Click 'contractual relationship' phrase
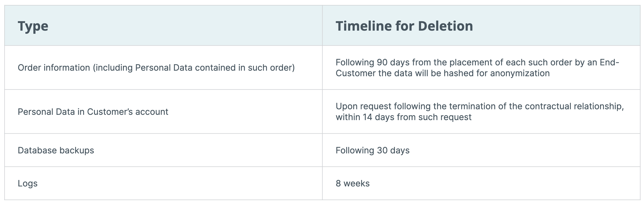Viewport: 644px width, 205px height. [x=574, y=106]
